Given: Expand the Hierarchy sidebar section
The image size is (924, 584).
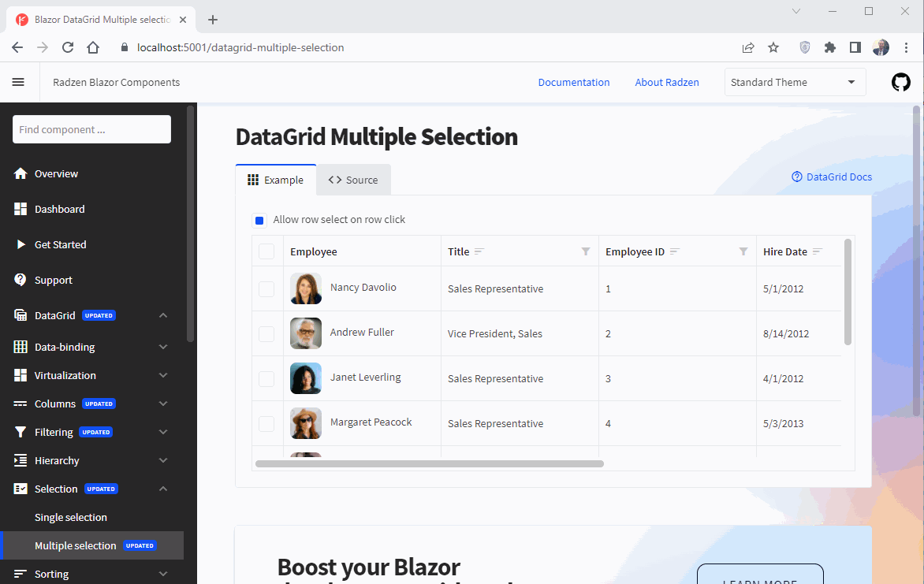Looking at the screenshot, I should (163, 460).
